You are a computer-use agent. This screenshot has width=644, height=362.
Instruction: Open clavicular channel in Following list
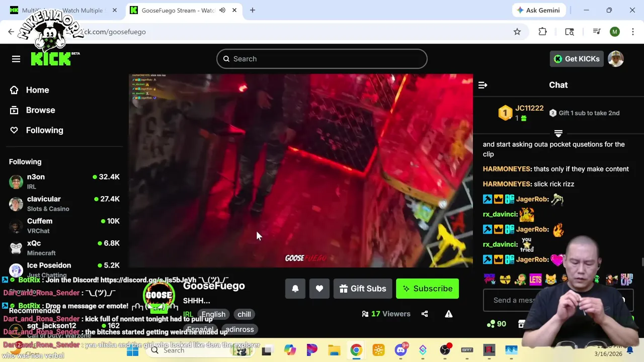click(x=64, y=204)
